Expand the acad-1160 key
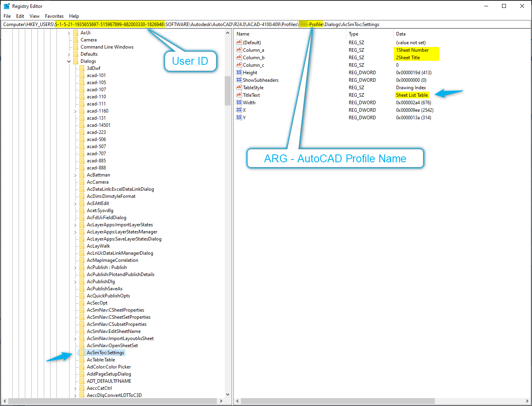532x406 pixels. (75, 111)
